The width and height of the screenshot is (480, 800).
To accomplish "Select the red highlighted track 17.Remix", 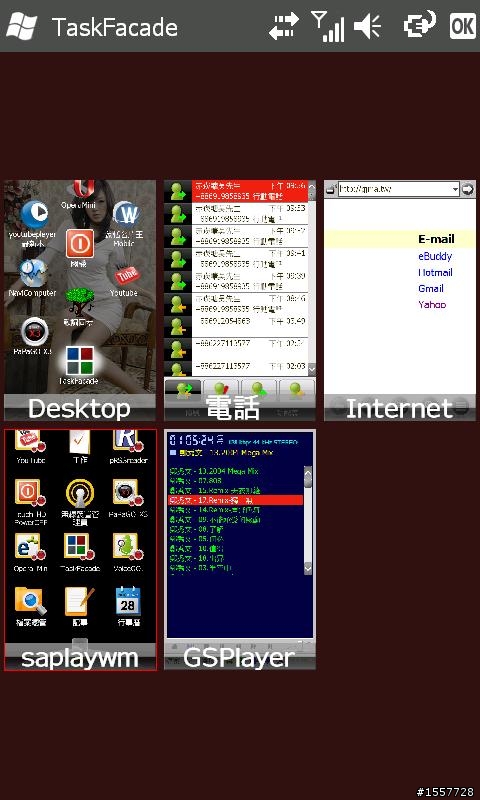I will click(236, 500).
